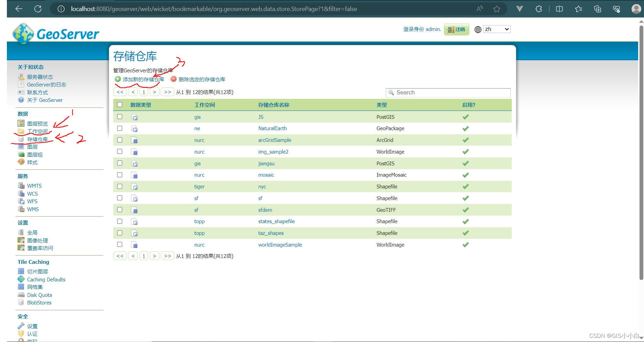Sort by the 工作空间 column header
The image size is (644, 342).
click(x=205, y=105)
